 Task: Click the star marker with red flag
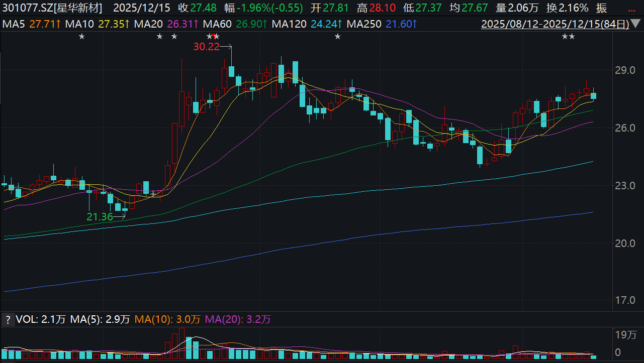click(x=216, y=36)
